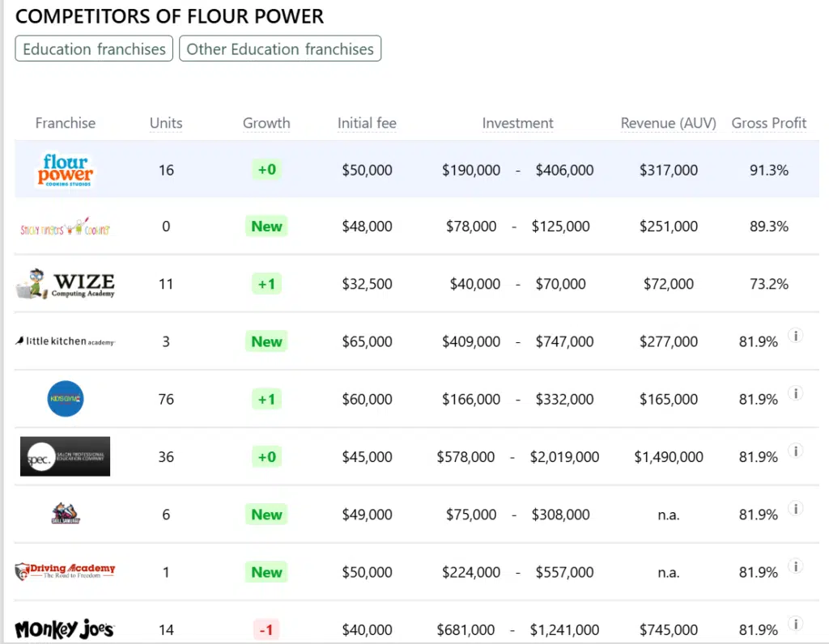Click info icon in Driving Academy row
The height and width of the screenshot is (644, 829).
tap(796, 566)
